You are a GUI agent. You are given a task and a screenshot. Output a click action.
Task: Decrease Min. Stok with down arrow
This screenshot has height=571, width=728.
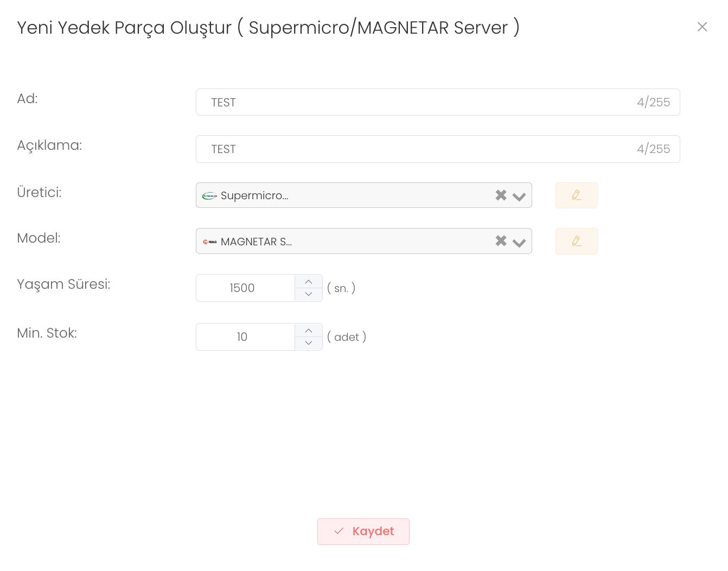[309, 343]
